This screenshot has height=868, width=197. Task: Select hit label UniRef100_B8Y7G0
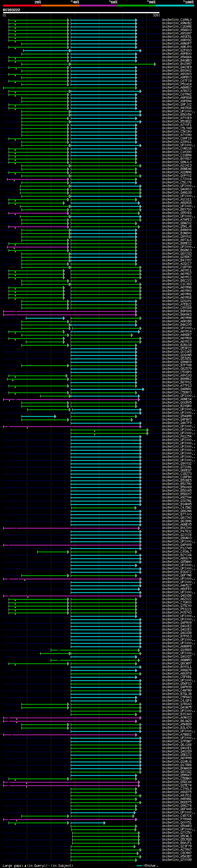point(177,210)
